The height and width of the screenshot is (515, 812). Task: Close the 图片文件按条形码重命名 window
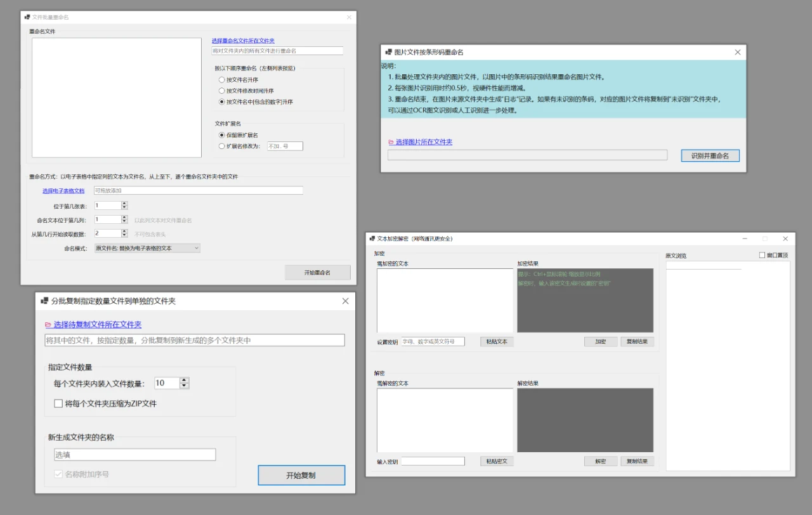[737, 52]
